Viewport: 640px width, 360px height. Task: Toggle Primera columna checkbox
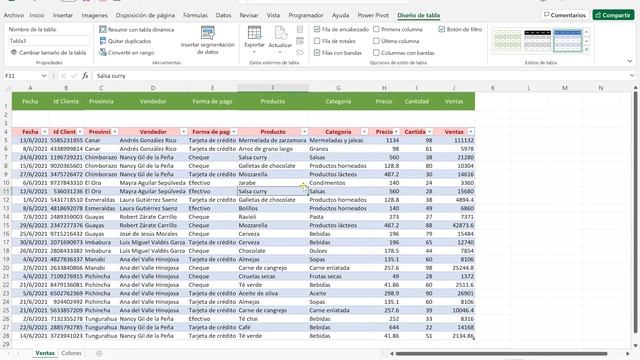pos(376,29)
